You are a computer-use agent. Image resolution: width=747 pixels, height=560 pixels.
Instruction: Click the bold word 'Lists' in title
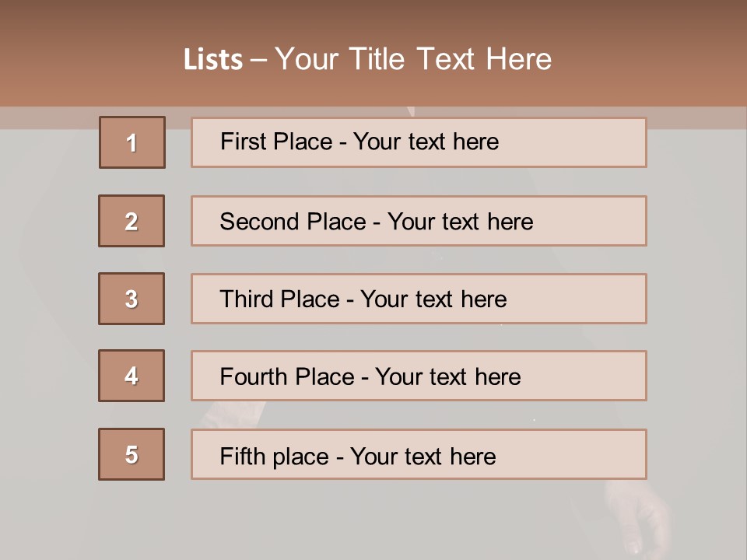tap(213, 60)
